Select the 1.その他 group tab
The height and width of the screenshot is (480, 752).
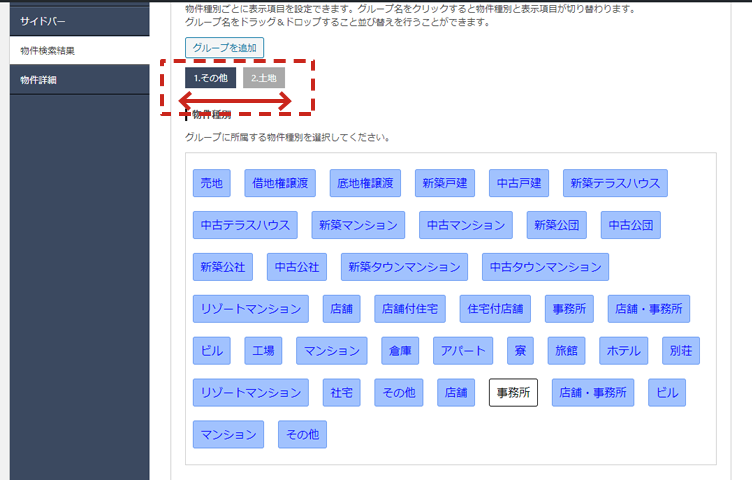(x=210, y=78)
